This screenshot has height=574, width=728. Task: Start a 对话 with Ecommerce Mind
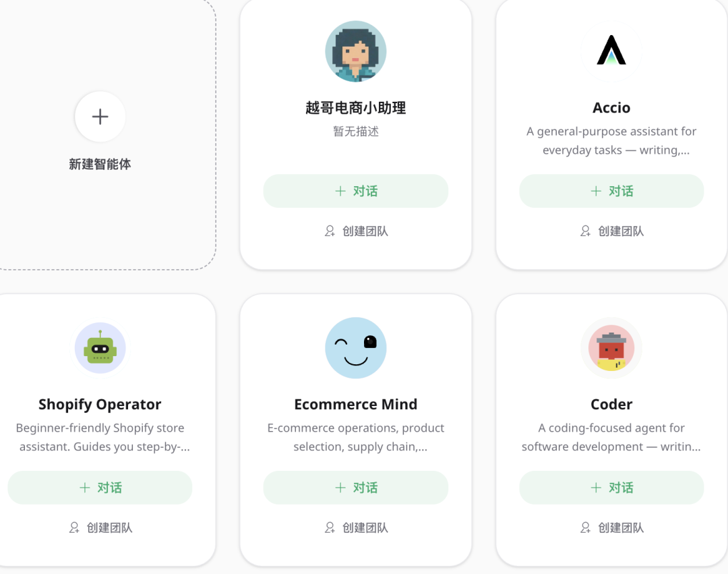point(356,488)
